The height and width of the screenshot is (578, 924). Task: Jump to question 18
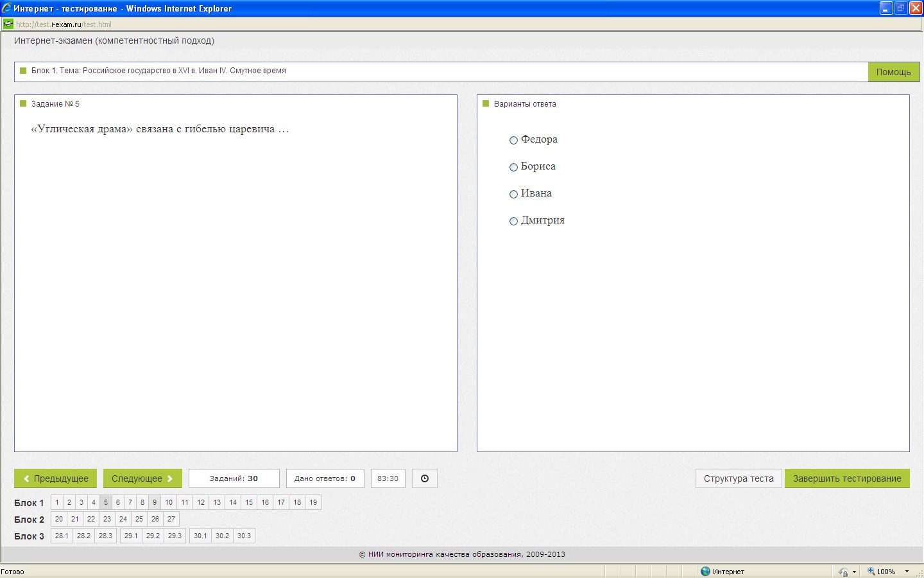[x=297, y=502]
